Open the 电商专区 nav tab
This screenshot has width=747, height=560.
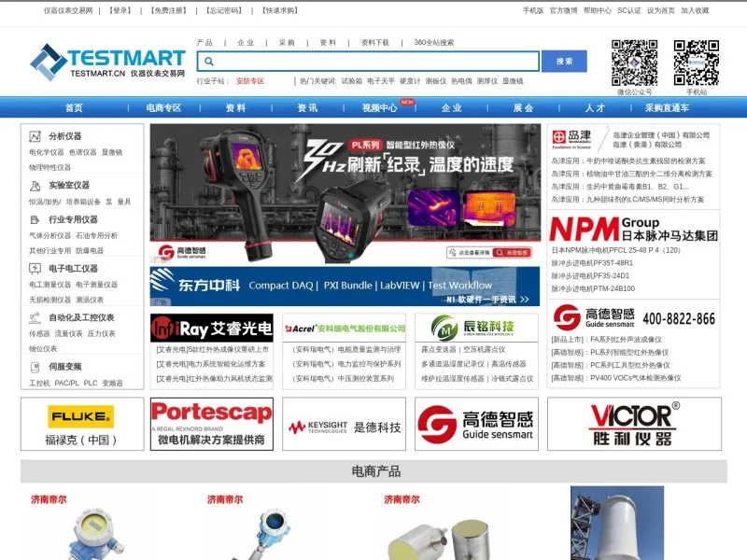(x=164, y=108)
